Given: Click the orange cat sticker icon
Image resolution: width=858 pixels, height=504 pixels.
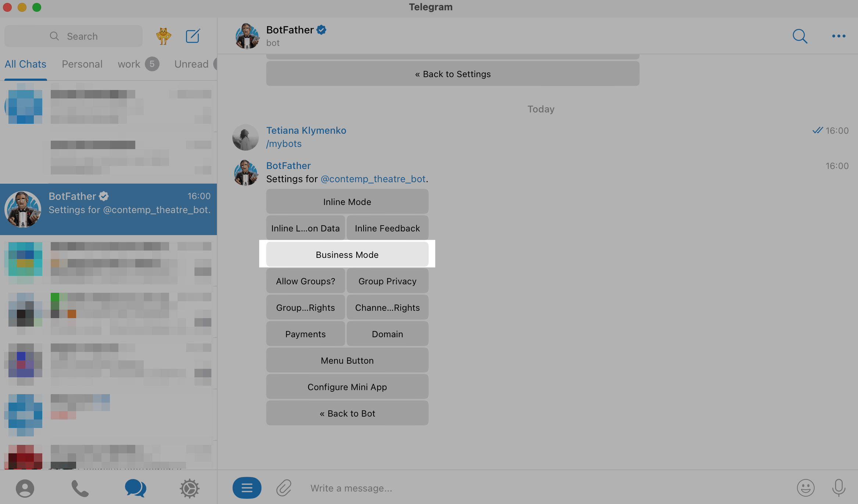Looking at the screenshot, I should click(x=164, y=36).
